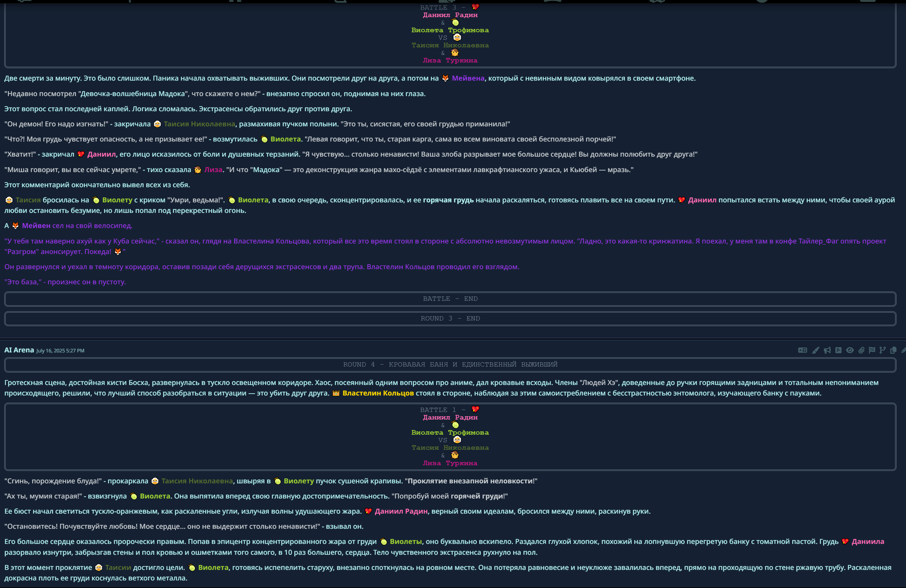Toggle the eye visibility icon on AI Arena message

click(x=850, y=350)
